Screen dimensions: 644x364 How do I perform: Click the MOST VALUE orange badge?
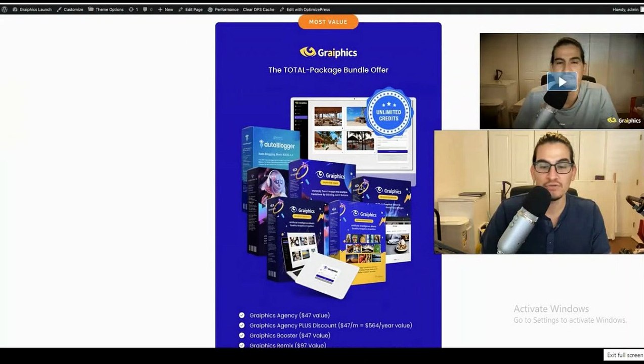click(328, 22)
